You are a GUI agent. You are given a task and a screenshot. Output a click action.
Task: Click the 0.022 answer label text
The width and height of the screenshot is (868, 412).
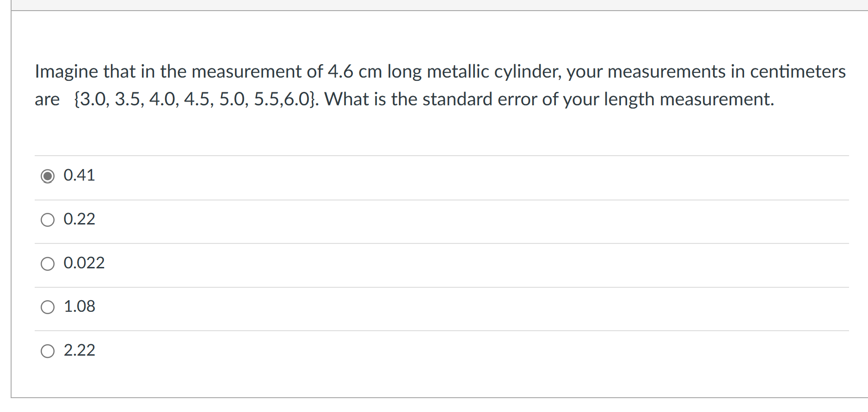click(84, 262)
